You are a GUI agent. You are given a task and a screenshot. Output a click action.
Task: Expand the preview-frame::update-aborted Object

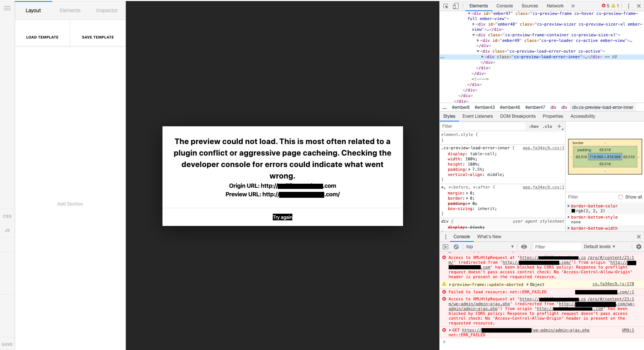[528, 284]
